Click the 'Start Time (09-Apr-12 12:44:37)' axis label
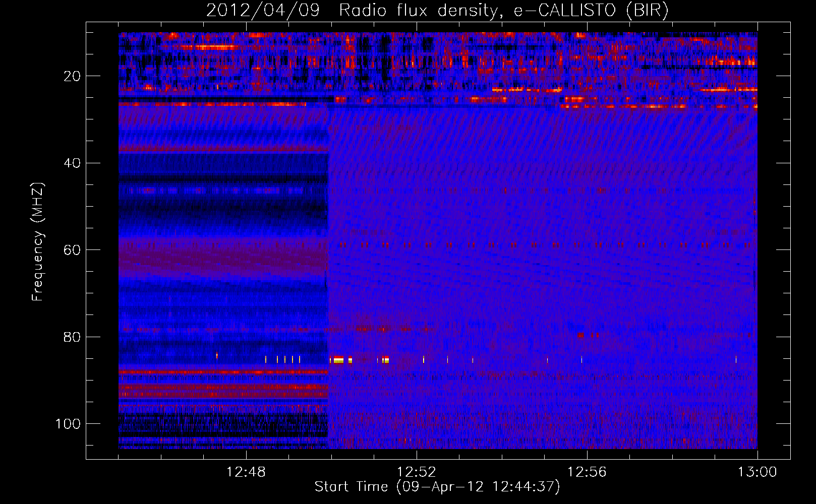Viewport: 816px width, 504px height. [x=437, y=487]
